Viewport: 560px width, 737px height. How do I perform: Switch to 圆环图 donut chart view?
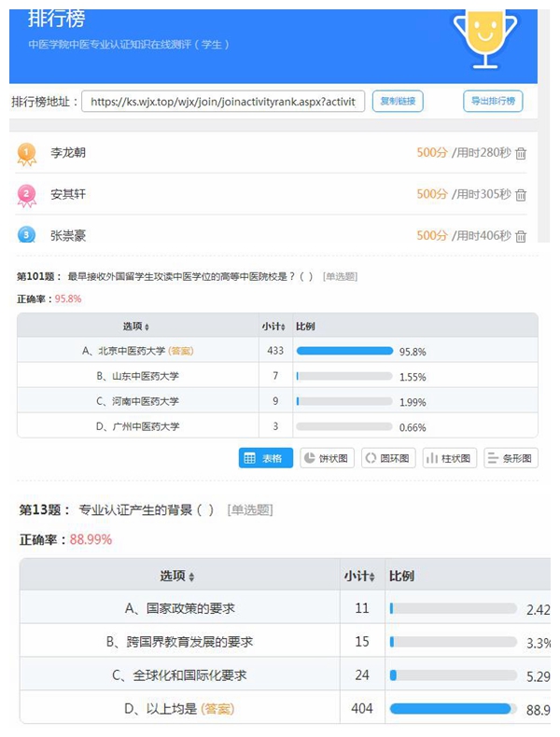388,458
